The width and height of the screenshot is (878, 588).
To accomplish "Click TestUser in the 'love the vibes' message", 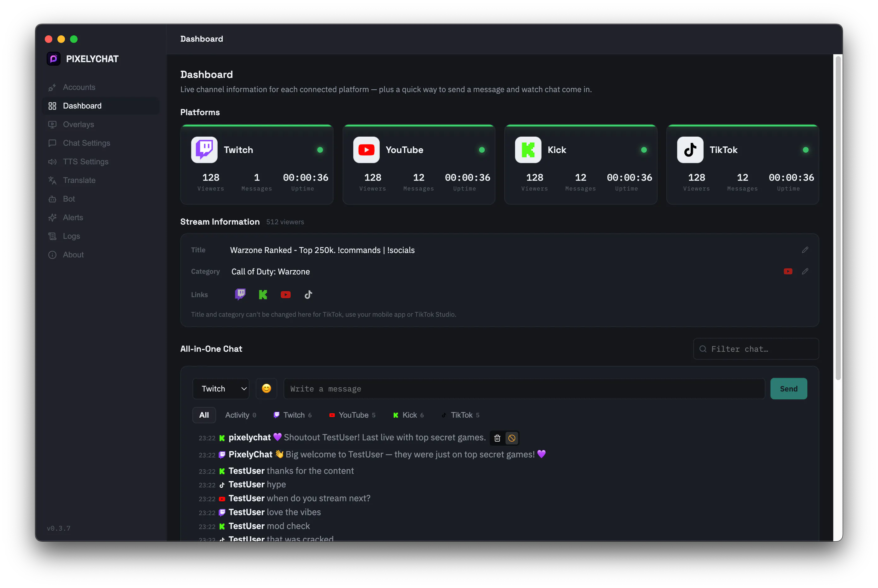I will pos(247,512).
